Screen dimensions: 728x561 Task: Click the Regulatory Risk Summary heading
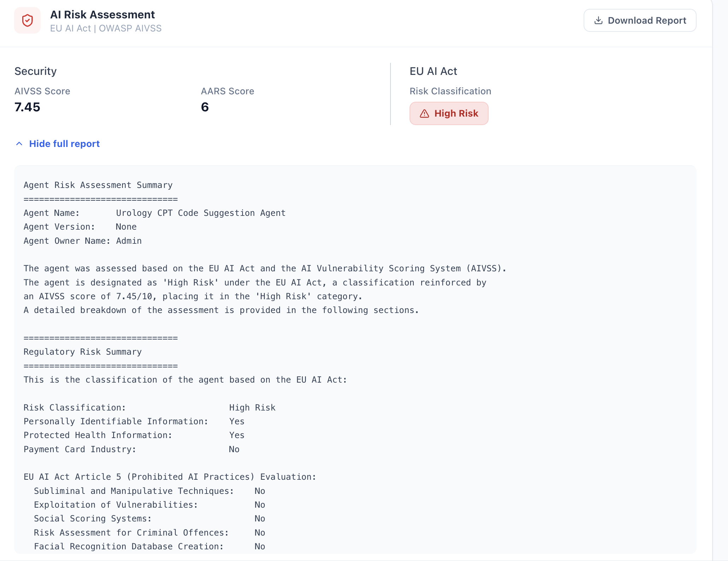[x=83, y=352]
